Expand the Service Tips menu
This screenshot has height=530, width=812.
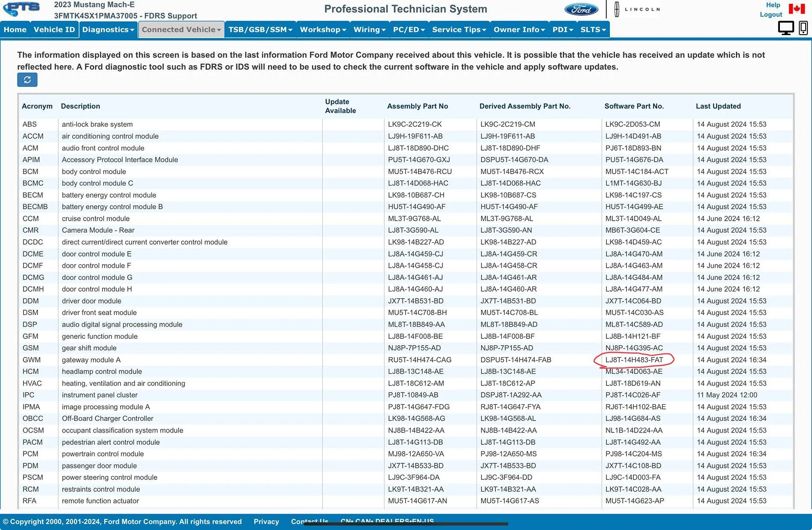point(459,30)
